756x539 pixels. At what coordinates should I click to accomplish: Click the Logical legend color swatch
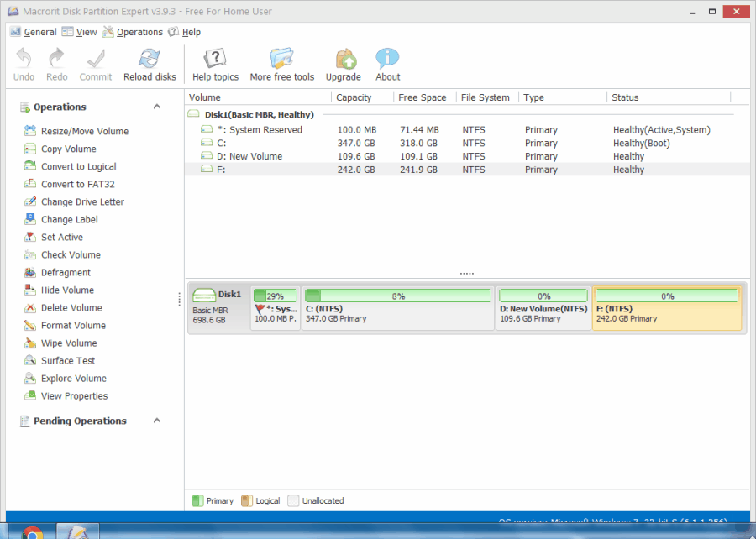click(247, 500)
